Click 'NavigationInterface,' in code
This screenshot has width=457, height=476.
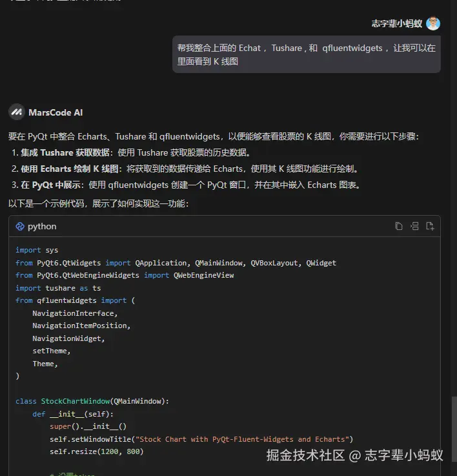tap(75, 313)
